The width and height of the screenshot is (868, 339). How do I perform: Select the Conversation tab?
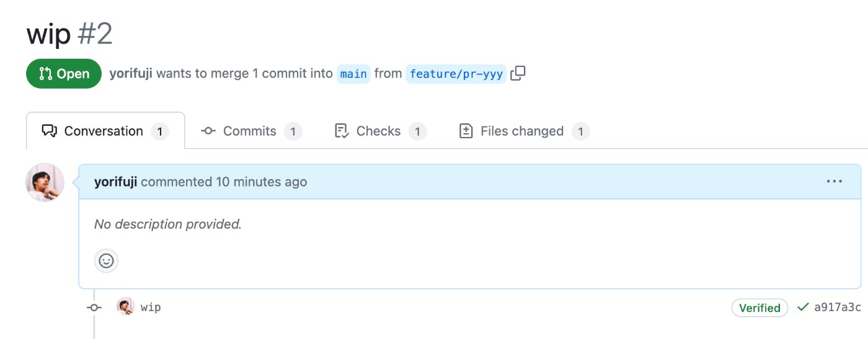point(105,131)
